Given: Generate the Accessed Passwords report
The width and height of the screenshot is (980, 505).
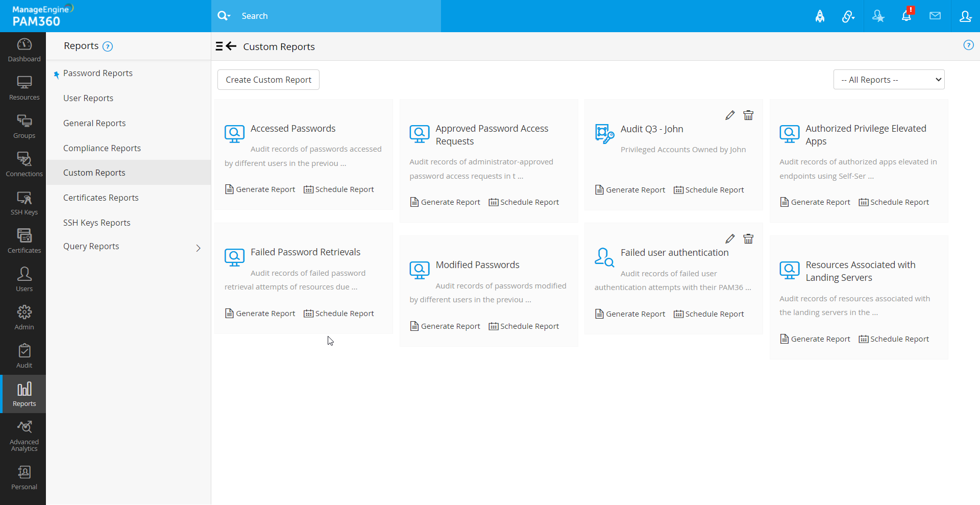Looking at the screenshot, I should tap(260, 189).
